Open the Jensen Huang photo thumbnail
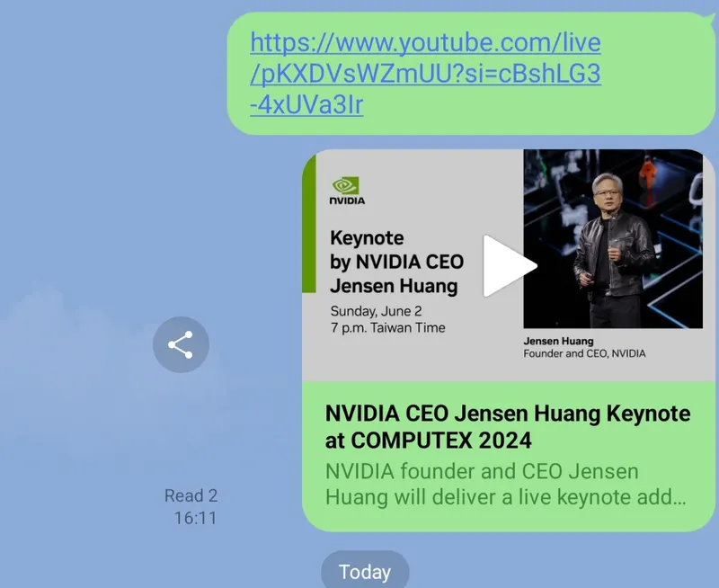This screenshot has height=588, width=719. pos(613,239)
